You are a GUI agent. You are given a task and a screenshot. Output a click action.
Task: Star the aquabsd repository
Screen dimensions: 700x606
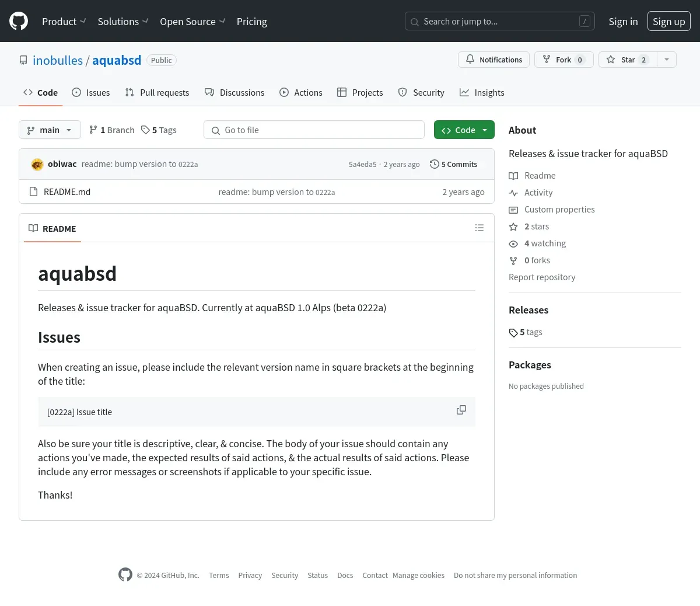point(628,60)
